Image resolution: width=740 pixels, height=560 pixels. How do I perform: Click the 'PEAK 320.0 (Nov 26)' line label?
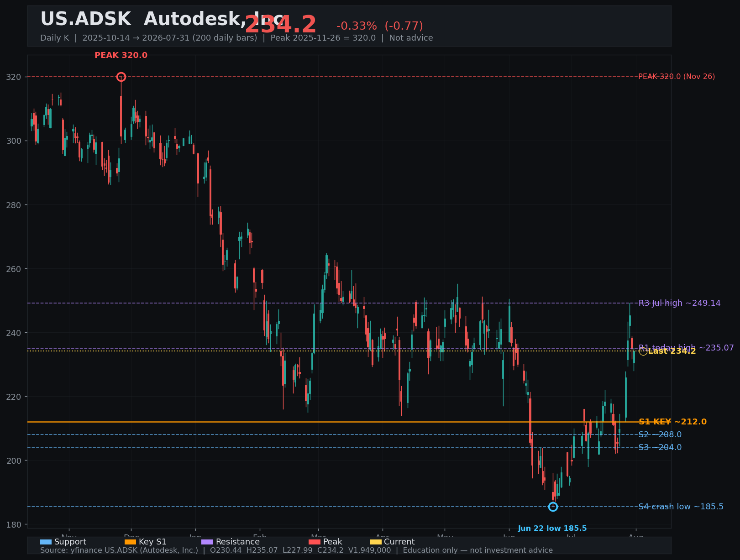677,77
